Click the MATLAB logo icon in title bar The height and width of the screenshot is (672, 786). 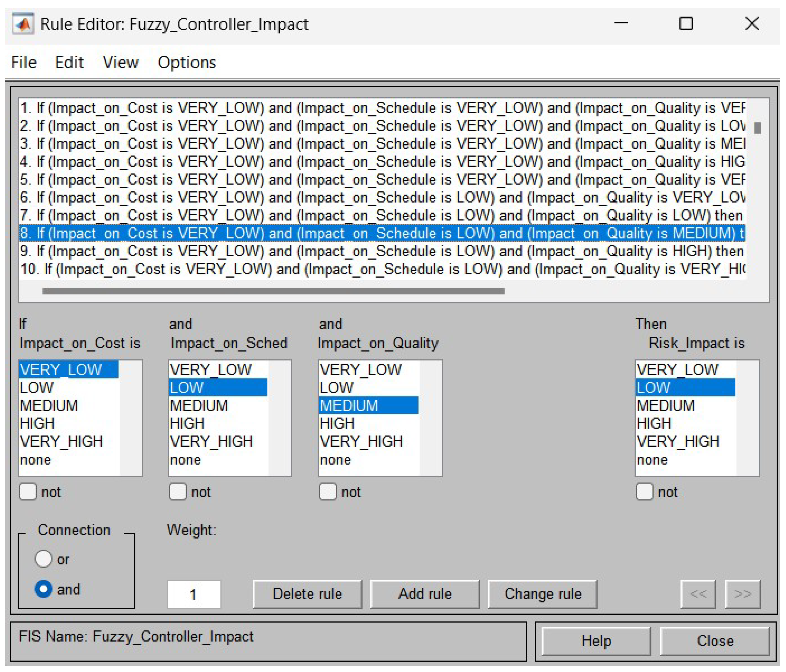point(23,24)
